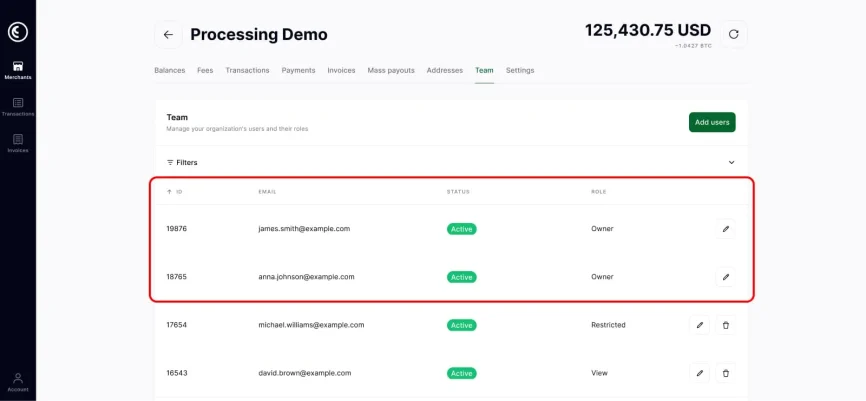Select the email james.smith@example.com
866x401 pixels.
tap(304, 229)
